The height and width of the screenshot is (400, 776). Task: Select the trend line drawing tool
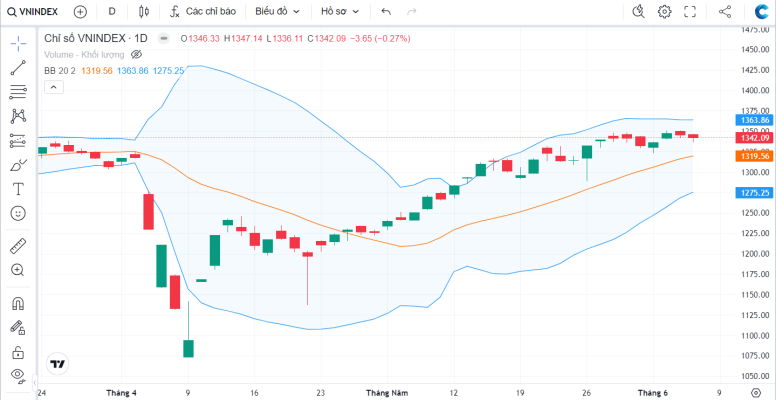[18, 68]
